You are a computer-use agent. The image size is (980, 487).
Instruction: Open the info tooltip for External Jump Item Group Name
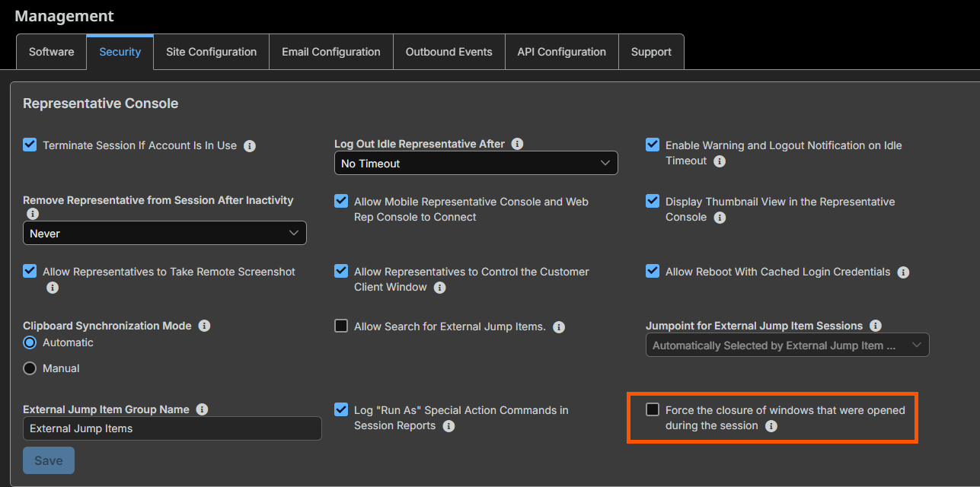[202, 409]
